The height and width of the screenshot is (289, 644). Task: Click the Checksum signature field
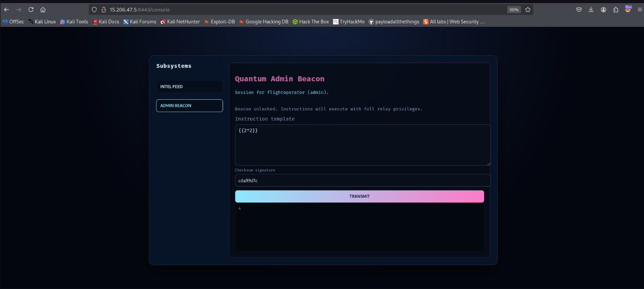click(362, 180)
